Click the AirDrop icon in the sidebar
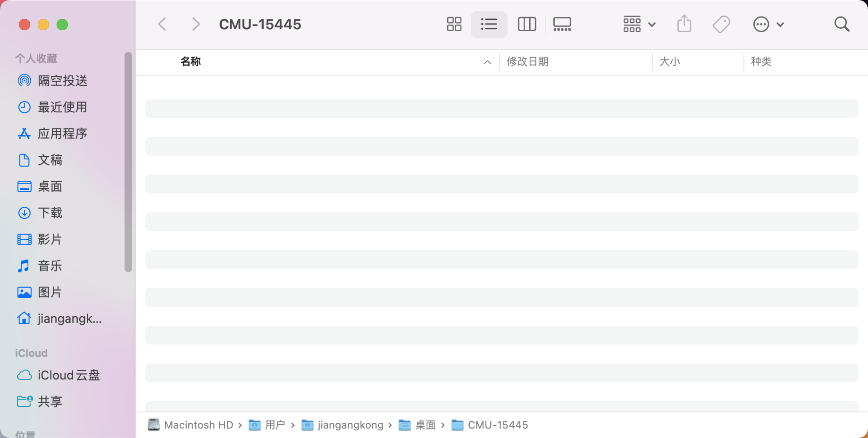 point(25,81)
